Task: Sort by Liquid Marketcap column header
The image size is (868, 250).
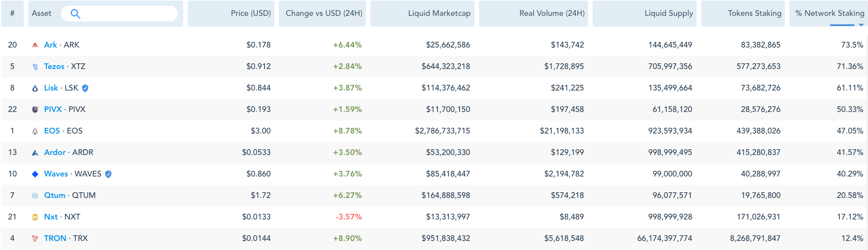Action: point(422,14)
